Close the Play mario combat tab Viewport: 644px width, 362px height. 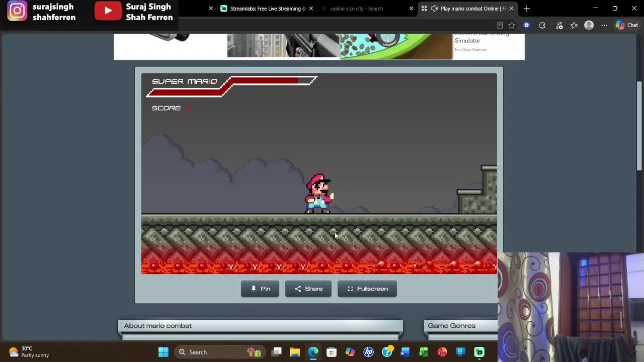coord(511,9)
